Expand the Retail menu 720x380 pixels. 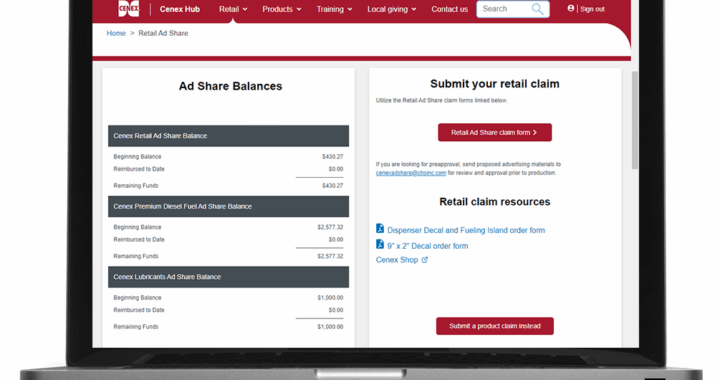(x=233, y=9)
